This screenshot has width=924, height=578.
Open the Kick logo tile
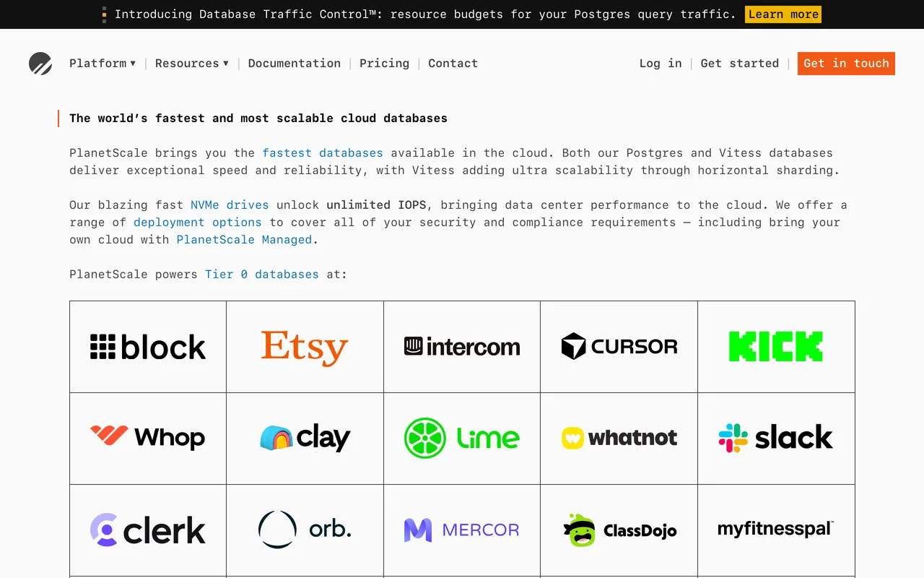click(776, 347)
